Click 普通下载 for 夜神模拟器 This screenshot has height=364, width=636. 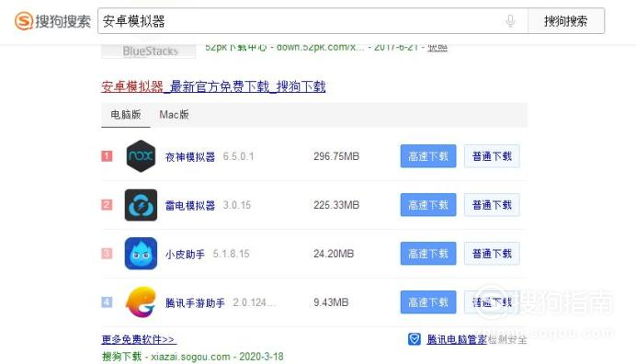click(492, 156)
